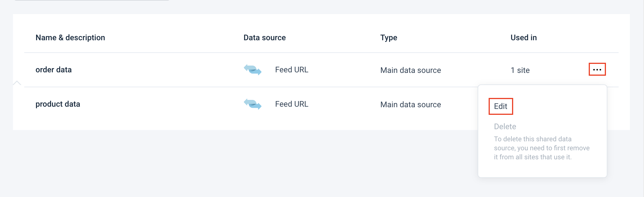
Task: Click the delete restriction explanation text
Action: pos(541,148)
